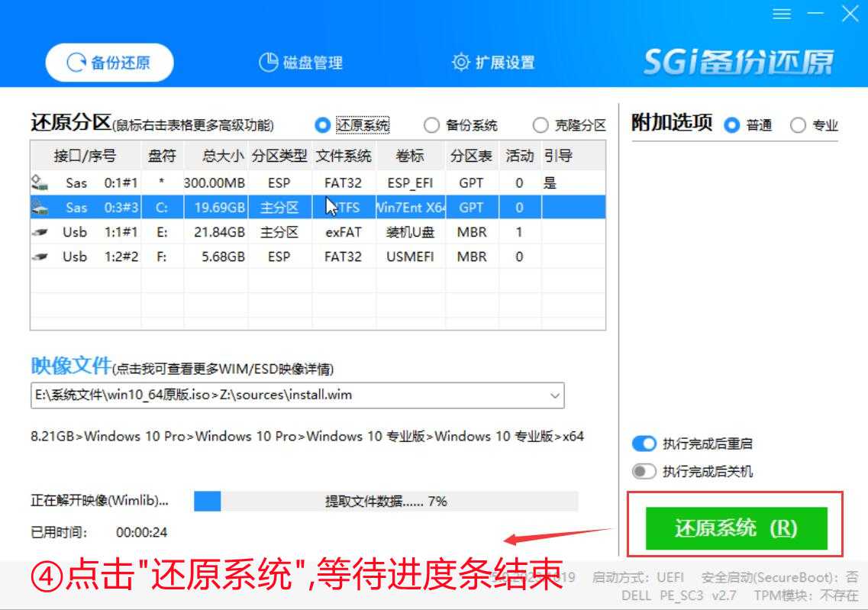Select the 备份系统 radio button

432,125
